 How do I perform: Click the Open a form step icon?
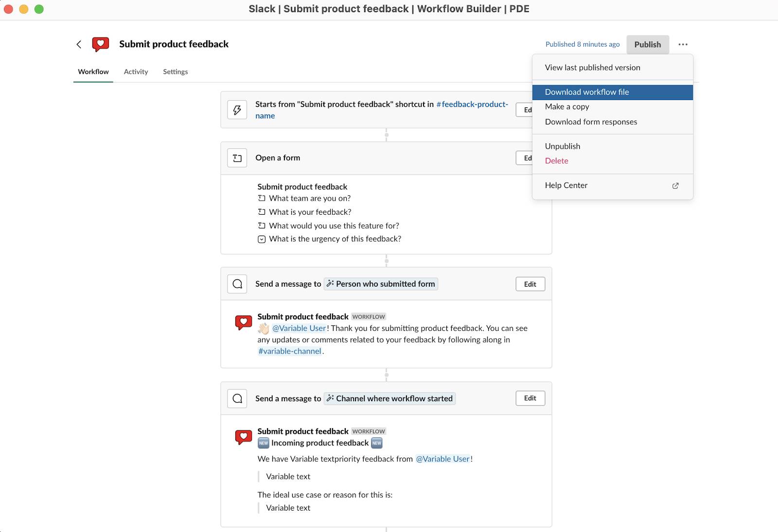[237, 158]
